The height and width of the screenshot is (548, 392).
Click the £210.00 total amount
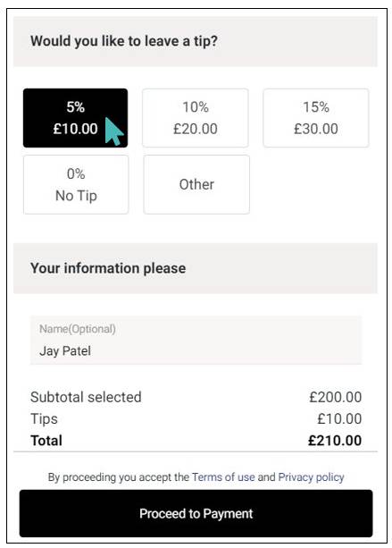334,441
